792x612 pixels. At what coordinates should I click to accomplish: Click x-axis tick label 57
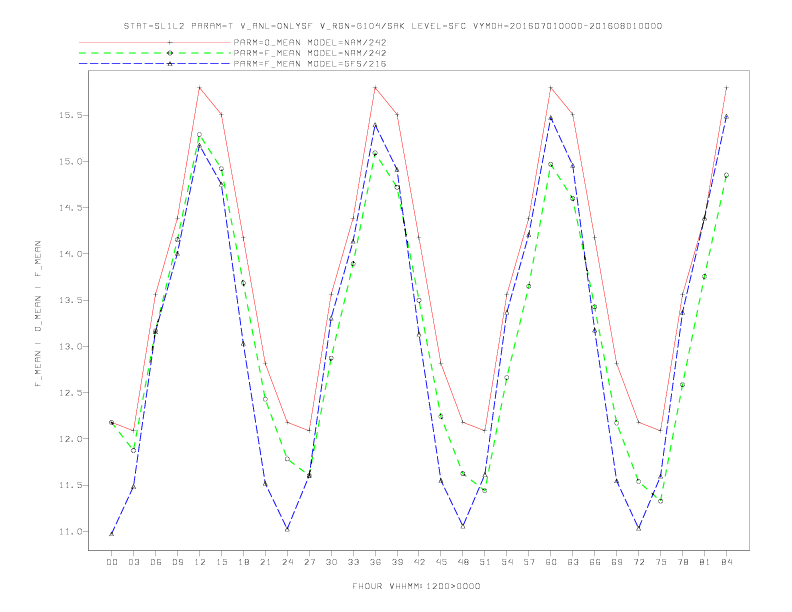coord(529,562)
